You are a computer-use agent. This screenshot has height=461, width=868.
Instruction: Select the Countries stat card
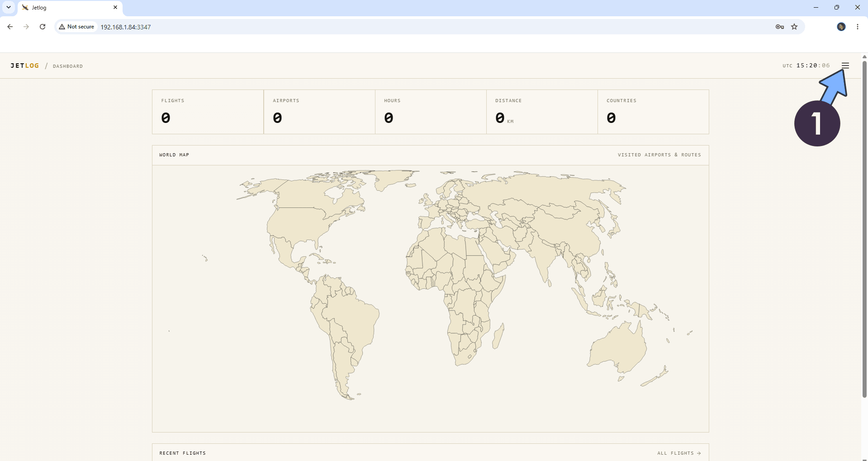[x=653, y=112]
